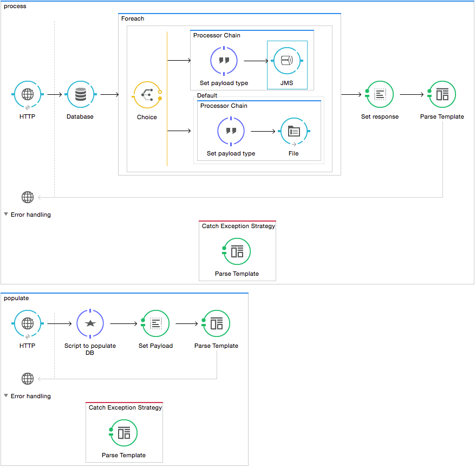
Task: Click the JMS connector icon
Action: 286,61
